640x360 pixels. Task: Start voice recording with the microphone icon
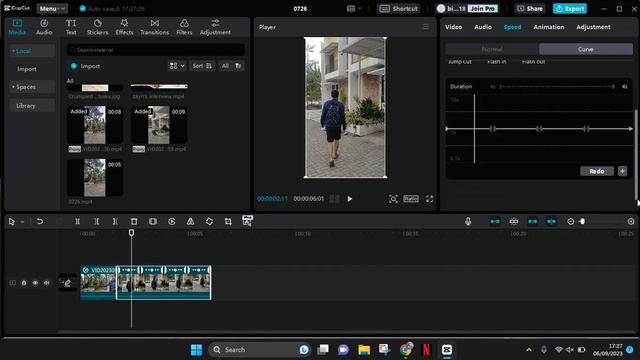coord(468,221)
